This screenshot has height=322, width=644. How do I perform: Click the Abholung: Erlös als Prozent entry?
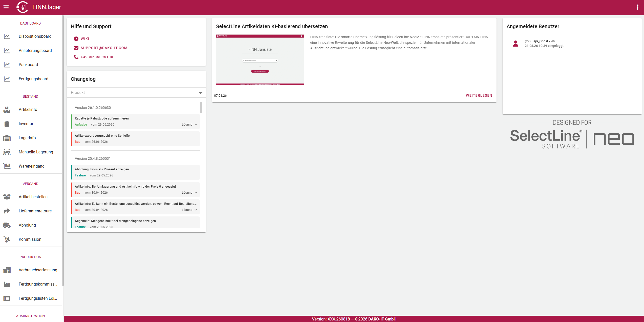[x=136, y=172]
